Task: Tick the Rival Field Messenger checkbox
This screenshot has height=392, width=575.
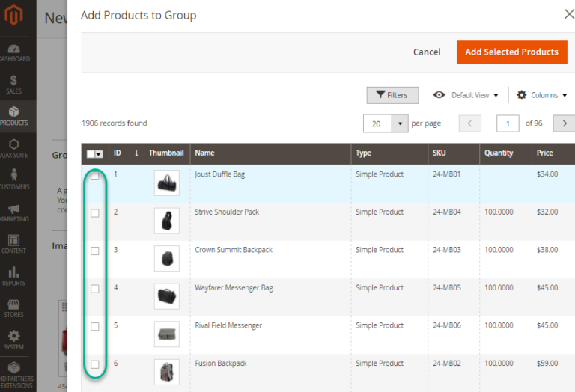Action: click(95, 327)
